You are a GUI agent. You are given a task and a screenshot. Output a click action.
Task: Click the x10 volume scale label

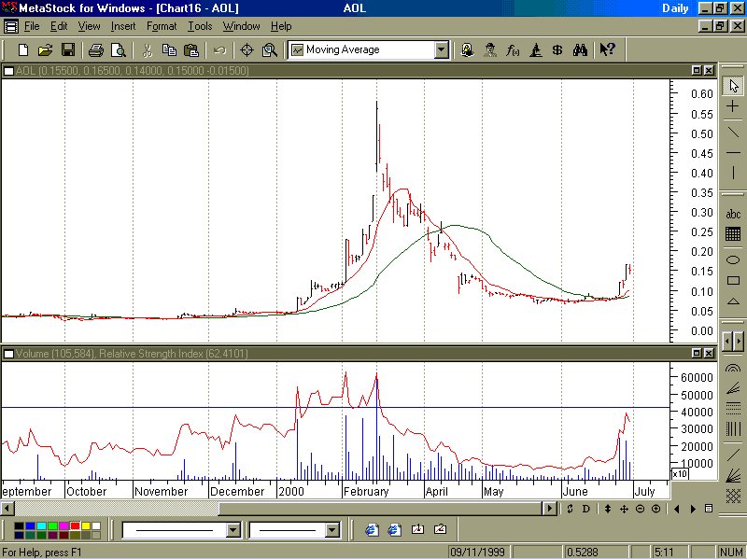click(x=680, y=474)
